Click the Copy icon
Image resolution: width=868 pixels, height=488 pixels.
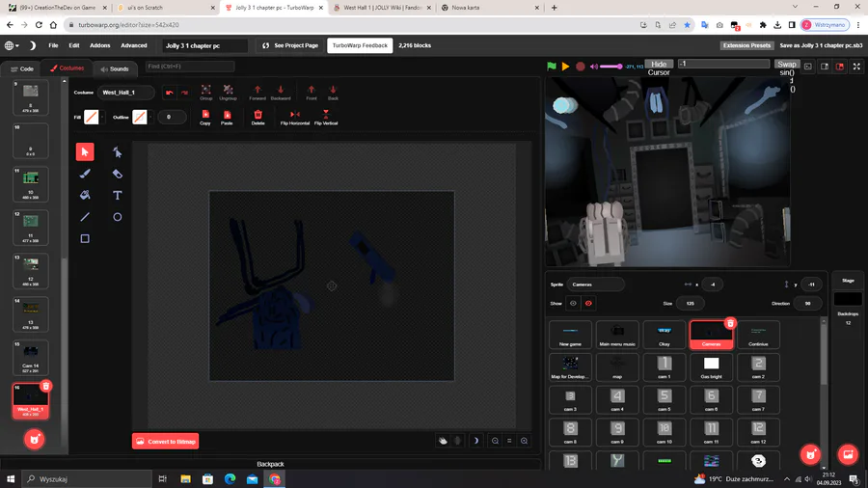[205, 118]
